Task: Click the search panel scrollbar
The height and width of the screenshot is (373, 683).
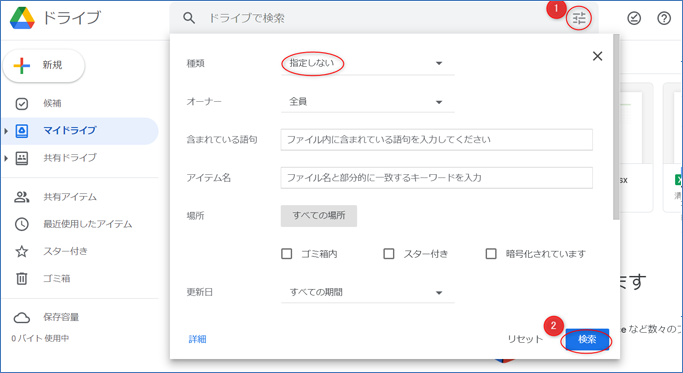Action: (x=616, y=127)
